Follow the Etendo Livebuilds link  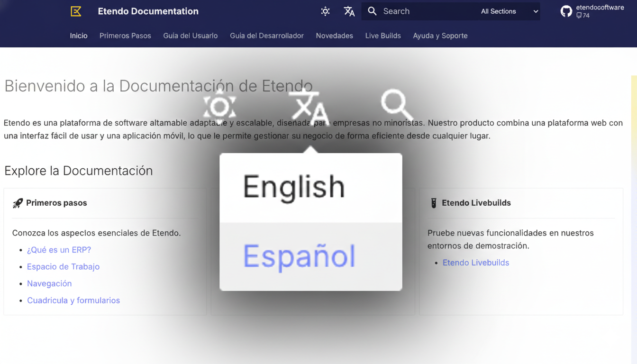476,263
